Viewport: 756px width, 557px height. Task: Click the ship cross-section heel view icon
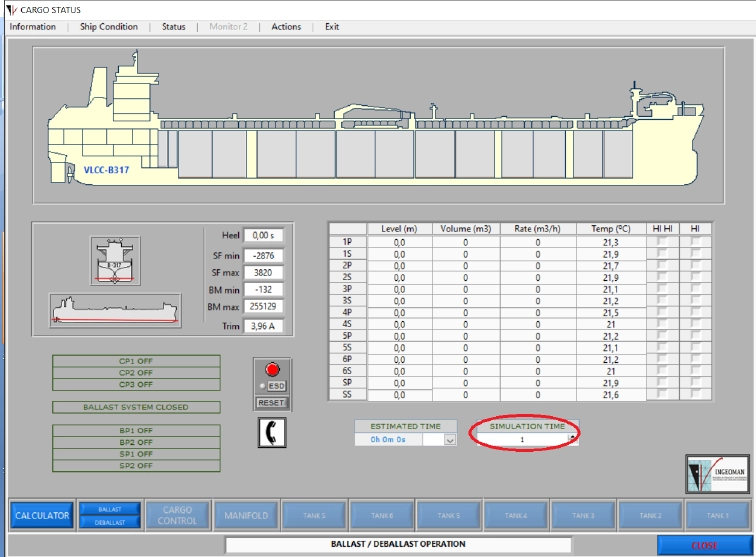point(115,262)
